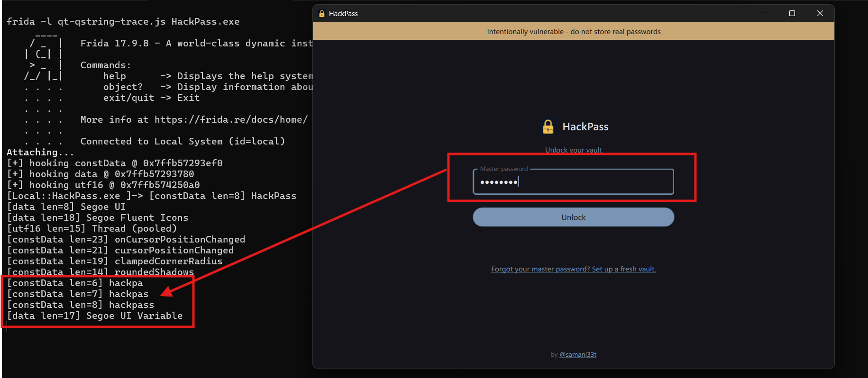
Task: Click 'help -> Displays the help system' line
Action: pyautogui.click(x=208, y=76)
